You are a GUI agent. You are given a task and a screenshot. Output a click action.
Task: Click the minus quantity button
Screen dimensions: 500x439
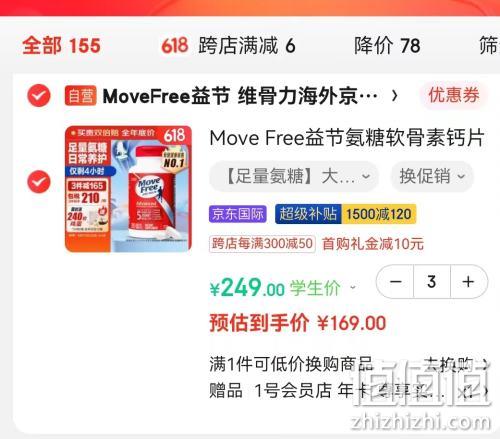395,282
